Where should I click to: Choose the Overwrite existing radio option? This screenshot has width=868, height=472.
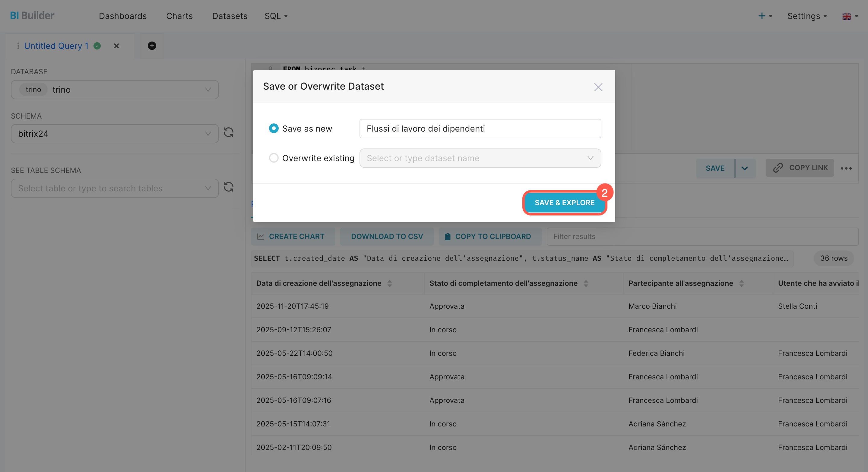(x=274, y=158)
